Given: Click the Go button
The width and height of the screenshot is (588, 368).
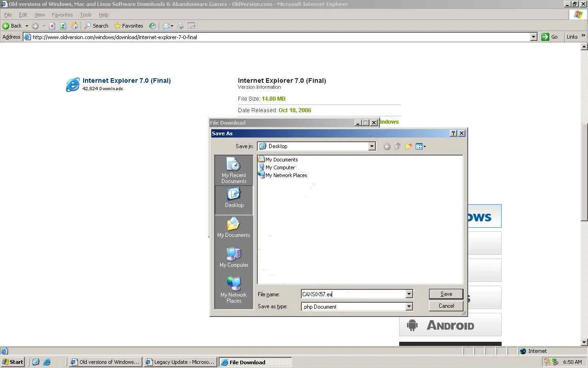Looking at the screenshot, I should click(550, 37).
